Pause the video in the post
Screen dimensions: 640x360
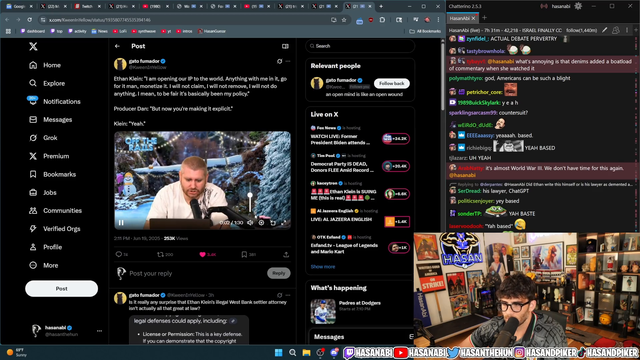[x=121, y=222]
